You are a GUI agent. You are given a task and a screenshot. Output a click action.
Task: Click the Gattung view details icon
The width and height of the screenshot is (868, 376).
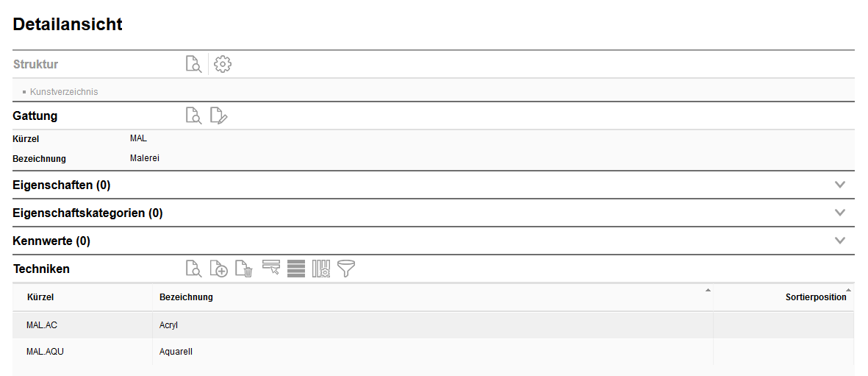pyautogui.click(x=193, y=116)
